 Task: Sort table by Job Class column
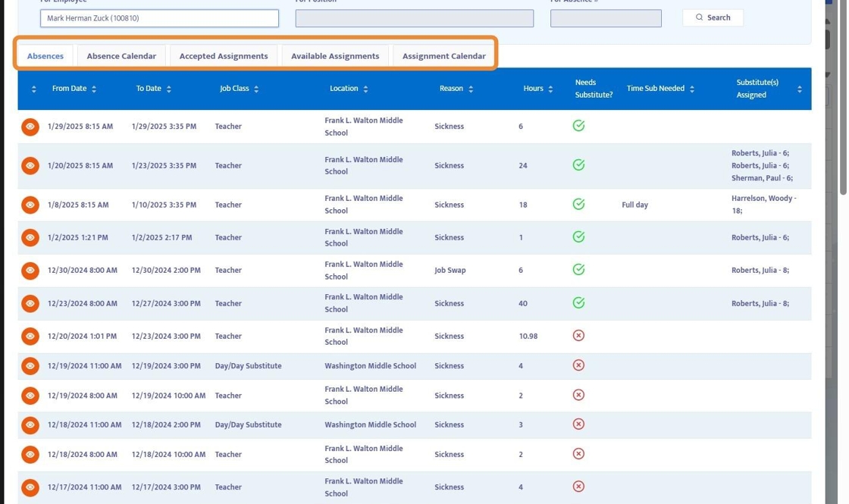click(239, 89)
